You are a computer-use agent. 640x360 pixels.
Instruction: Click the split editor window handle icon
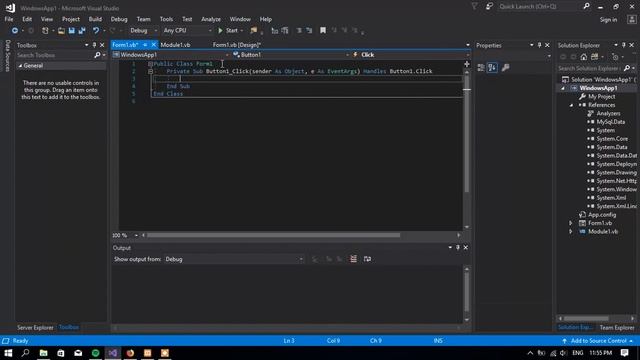pyautogui.click(x=467, y=64)
